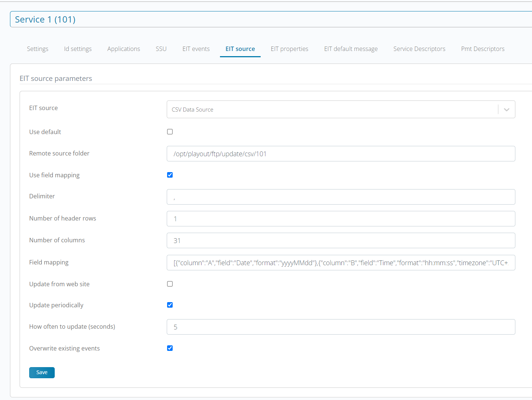This screenshot has height=400, width=532.
Task: Open the Id settings tab
Action: pos(78,49)
